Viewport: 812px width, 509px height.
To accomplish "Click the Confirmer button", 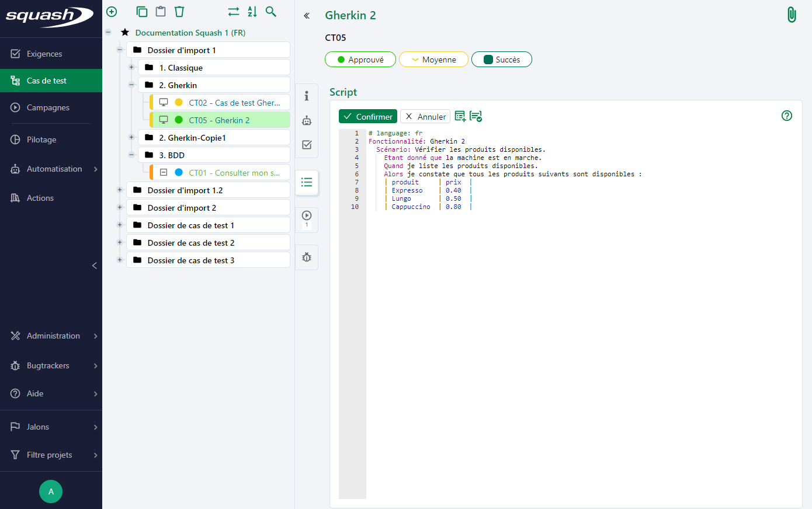I will [x=367, y=116].
